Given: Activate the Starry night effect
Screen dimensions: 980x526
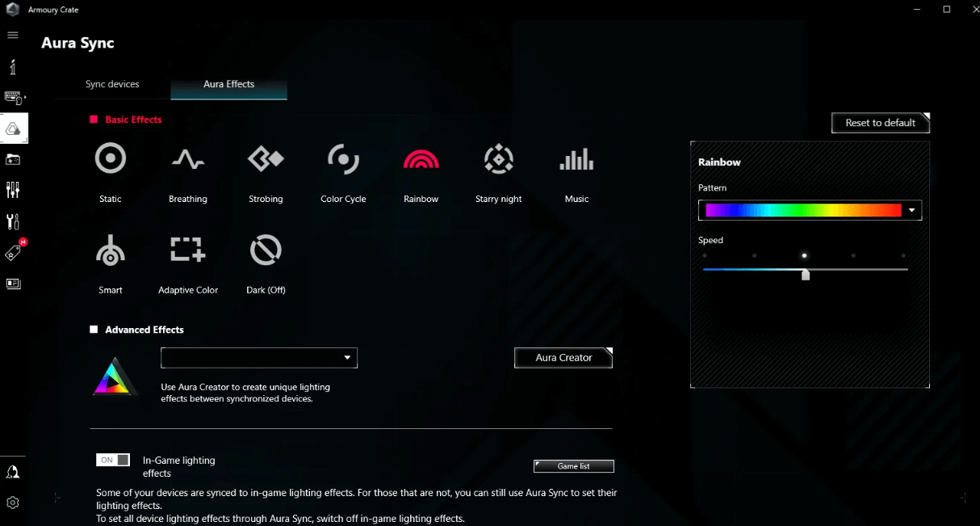Looking at the screenshot, I should 499,159.
